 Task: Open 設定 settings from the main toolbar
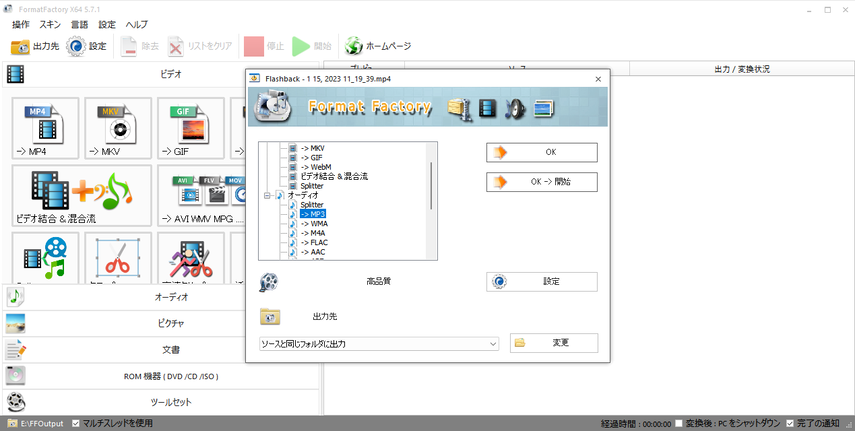(77, 46)
